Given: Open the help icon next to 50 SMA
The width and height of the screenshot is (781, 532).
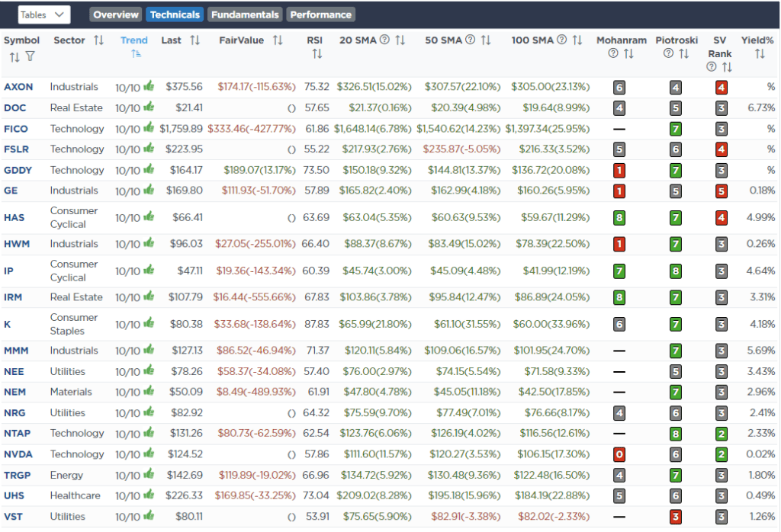Looking at the screenshot, I should click(471, 40).
